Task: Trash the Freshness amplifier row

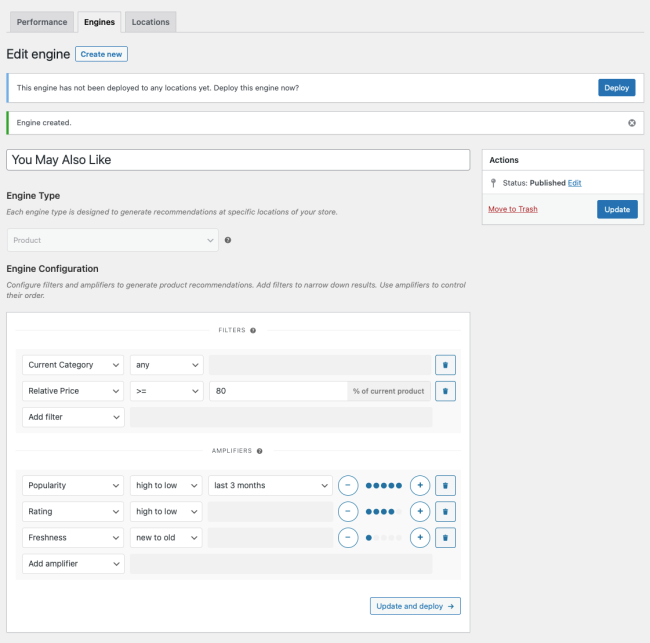Action: pyautogui.click(x=446, y=537)
